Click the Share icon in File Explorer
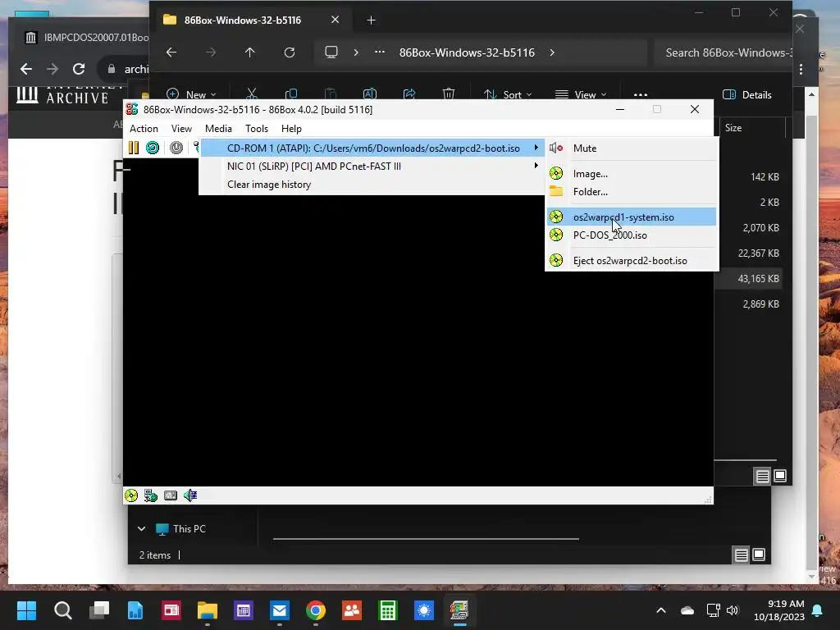Viewport: 840px width, 630px height. click(409, 94)
